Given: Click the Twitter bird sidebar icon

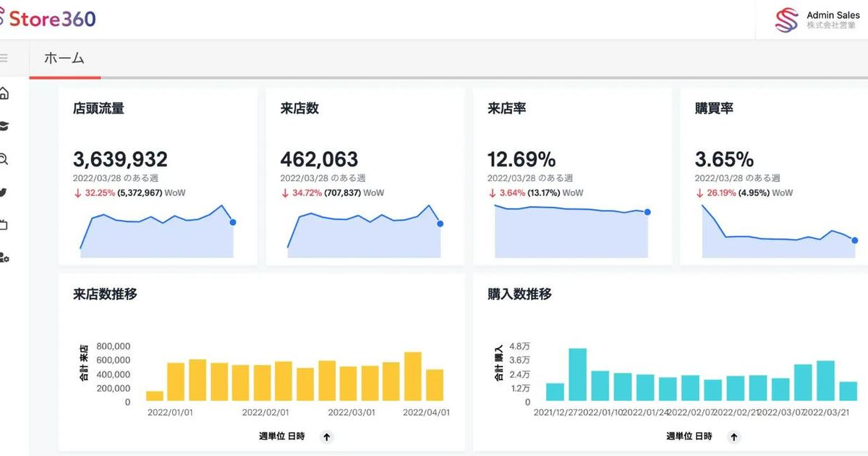Looking at the screenshot, I should point(4,192).
